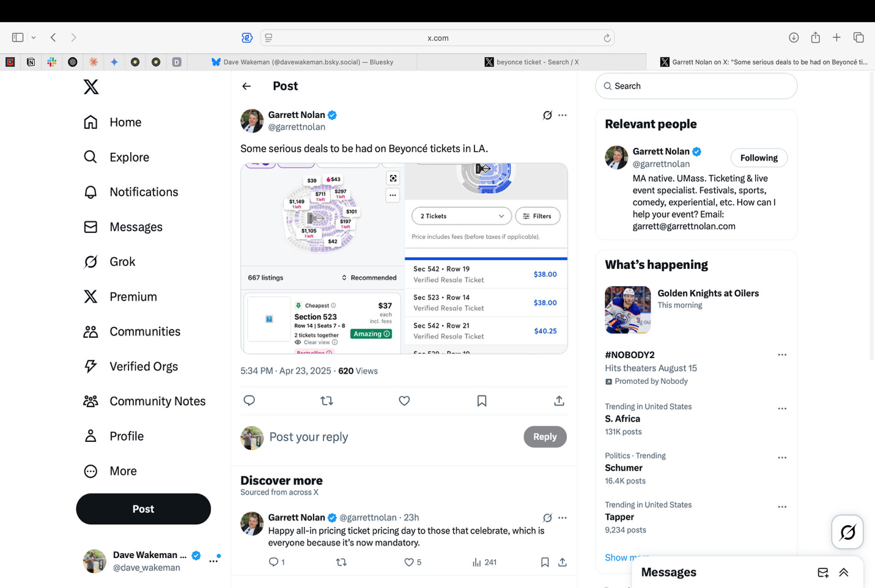The width and height of the screenshot is (875, 588).
Task: Open more options for Tapper trend
Action: (x=782, y=507)
